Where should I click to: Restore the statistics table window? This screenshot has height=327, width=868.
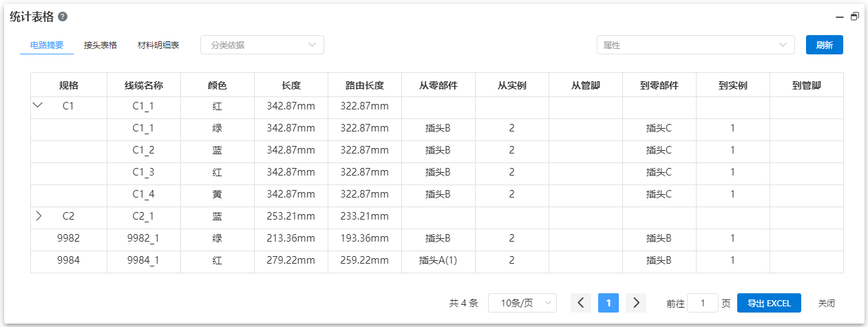coord(854,17)
